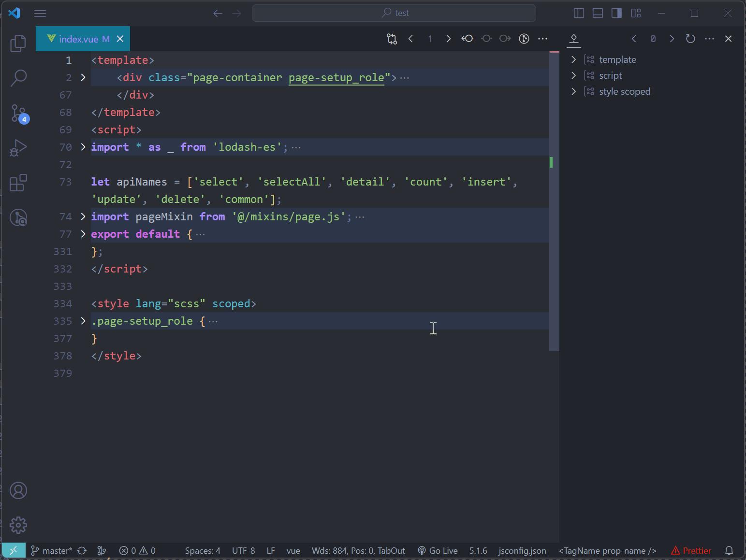Toggle the Primary Side Bar
The image size is (746, 560).
[579, 13]
